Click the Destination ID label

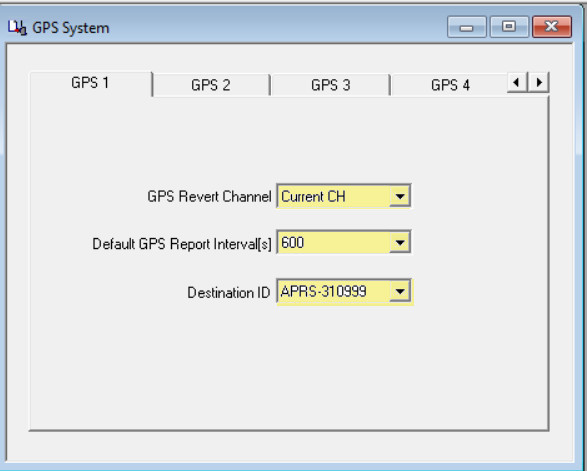tap(228, 292)
